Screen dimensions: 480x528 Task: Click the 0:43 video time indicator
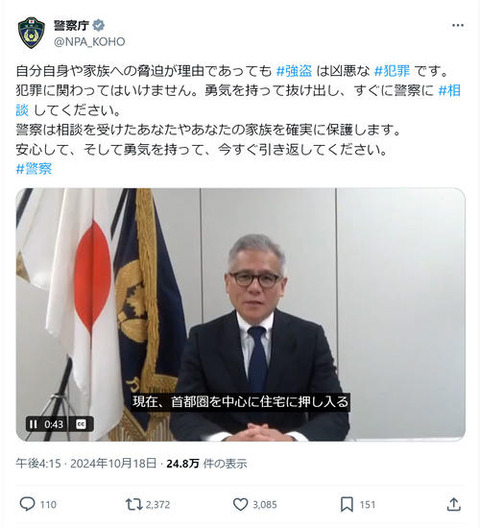[x=54, y=424]
